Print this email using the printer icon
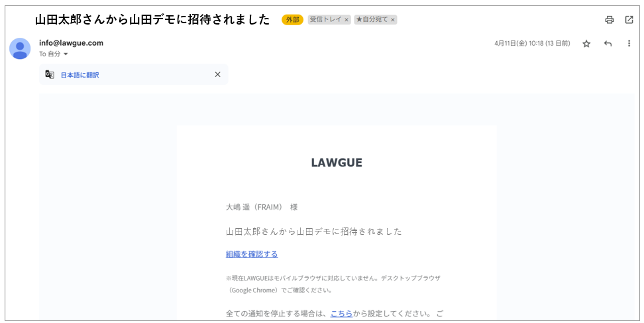The image size is (644, 323). 609,20
